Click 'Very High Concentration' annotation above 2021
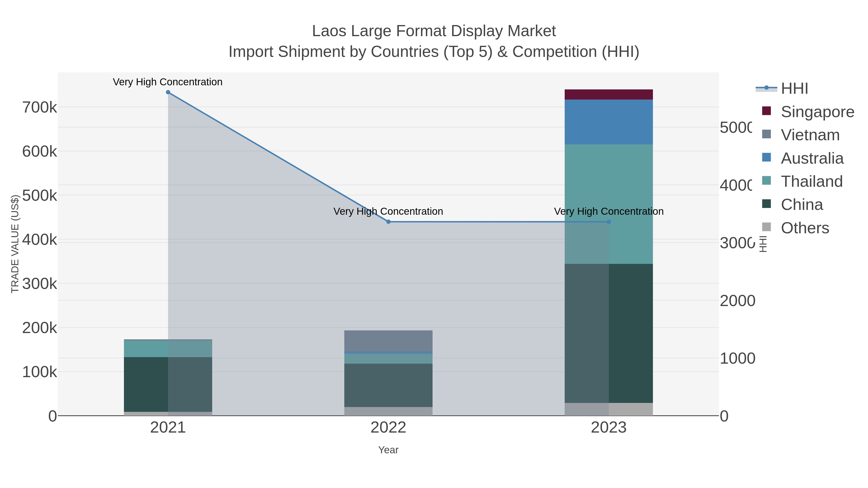Screen dimensions: 868x488 168,82
